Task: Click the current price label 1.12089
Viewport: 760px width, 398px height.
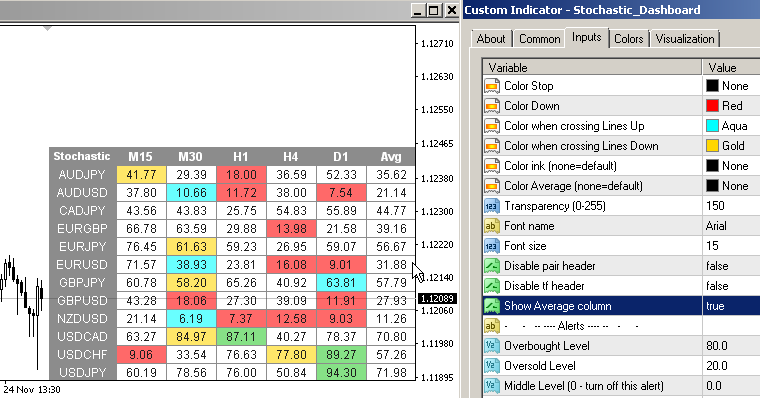Action: [437, 299]
